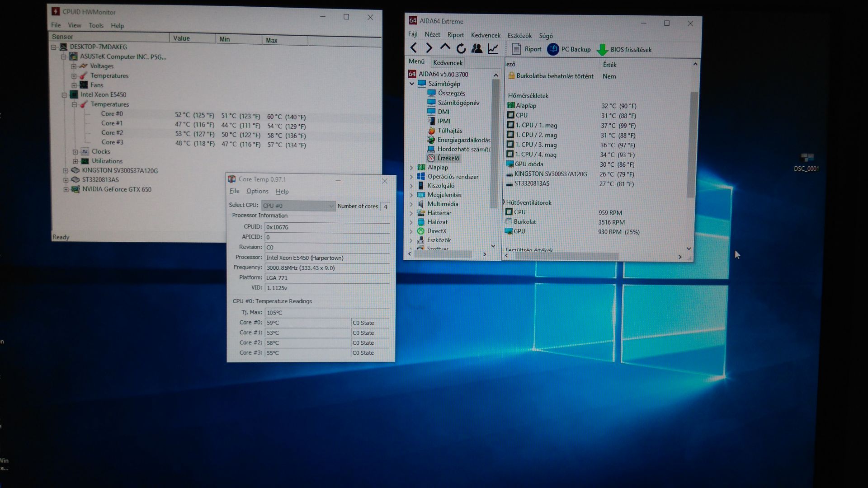
Task: Open Riport menu in AIDA64 menu bar
Action: point(455,35)
